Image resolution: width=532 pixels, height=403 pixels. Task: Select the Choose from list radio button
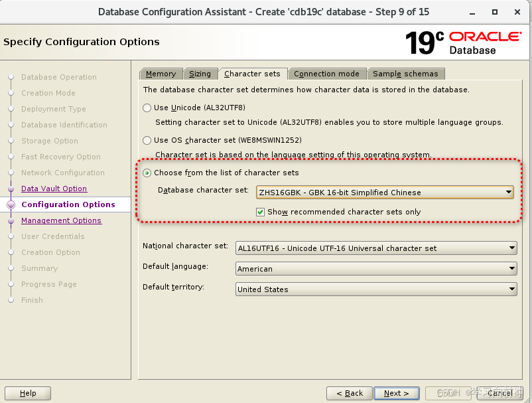(x=147, y=173)
